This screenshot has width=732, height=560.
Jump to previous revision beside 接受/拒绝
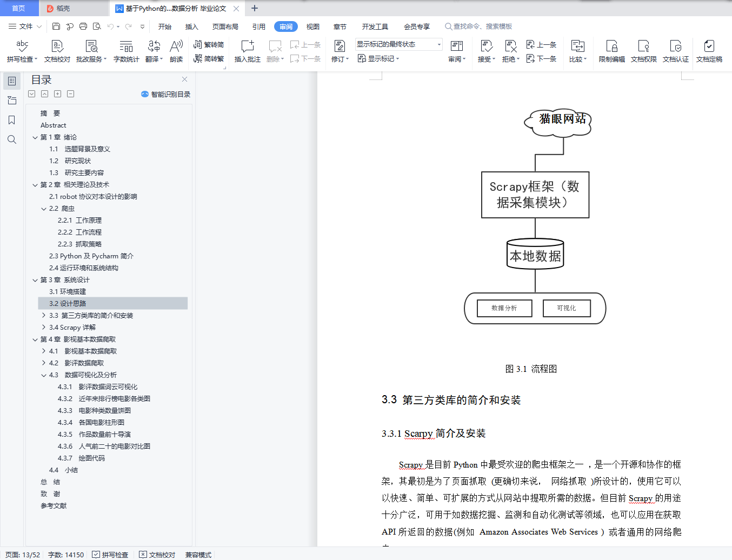pos(541,44)
